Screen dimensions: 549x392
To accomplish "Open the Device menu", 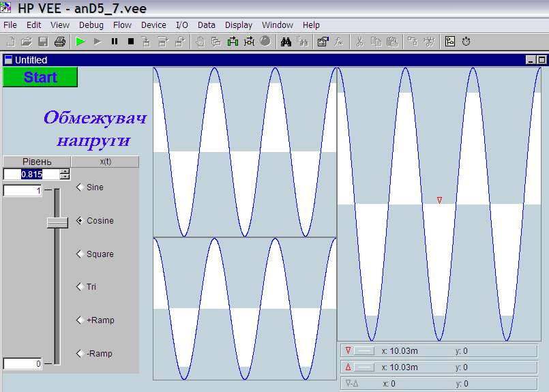I will [153, 25].
